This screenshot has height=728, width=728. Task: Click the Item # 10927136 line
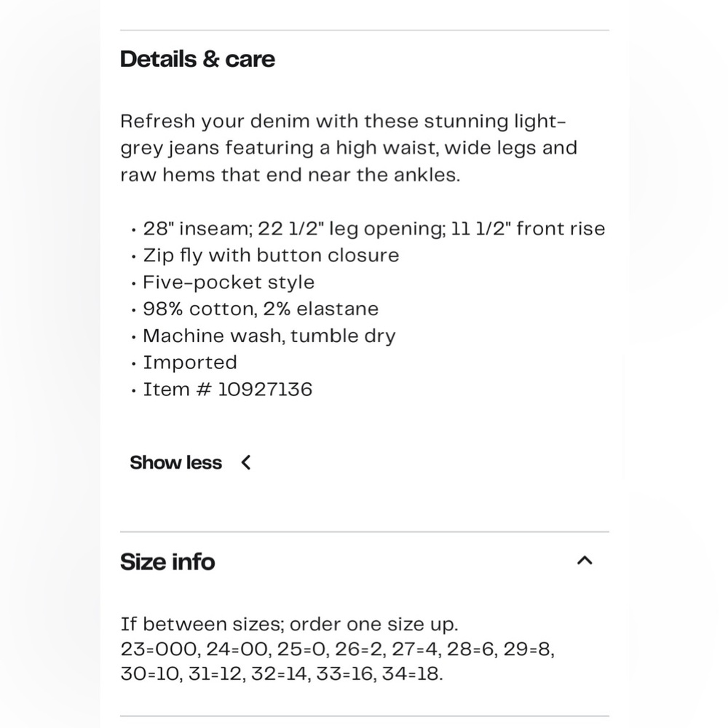point(227,389)
